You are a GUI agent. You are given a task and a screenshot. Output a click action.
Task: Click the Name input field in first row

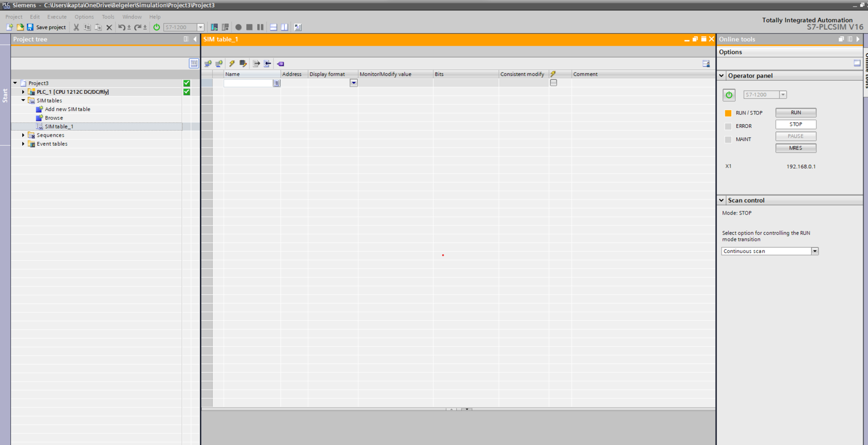248,83
